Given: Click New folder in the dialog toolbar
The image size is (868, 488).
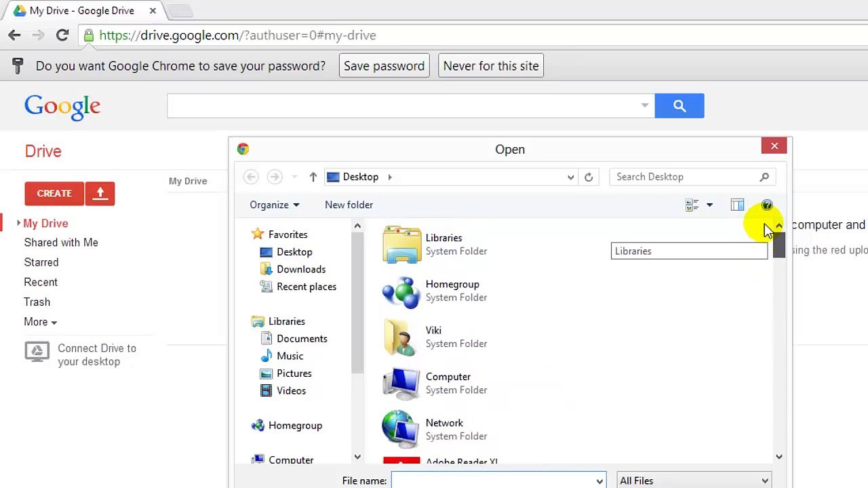Looking at the screenshot, I should pyautogui.click(x=349, y=205).
